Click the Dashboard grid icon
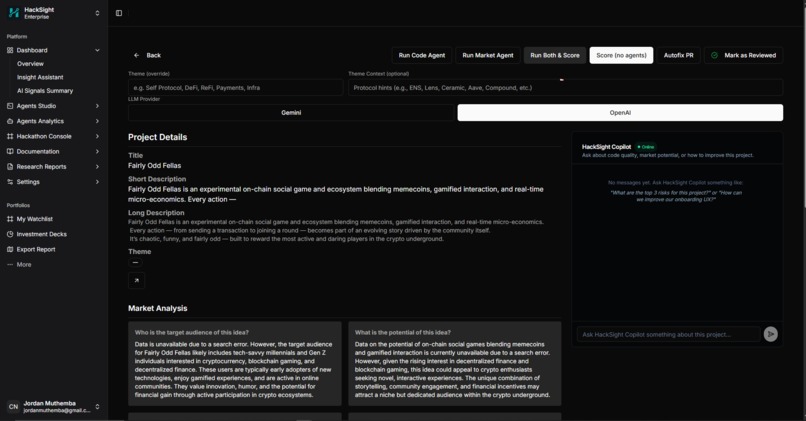The image size is (806, 421). 10,50
